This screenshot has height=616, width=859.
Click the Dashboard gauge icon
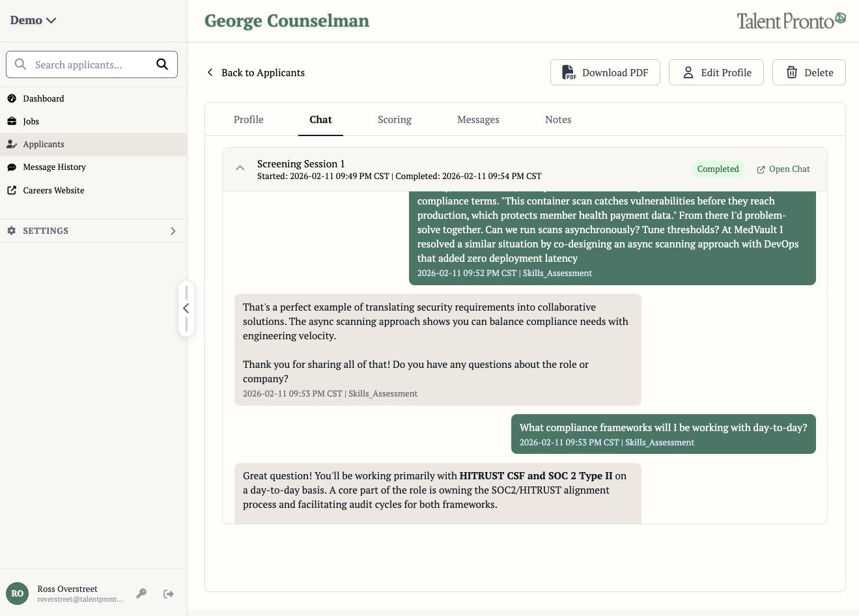(x=12, y=98)
